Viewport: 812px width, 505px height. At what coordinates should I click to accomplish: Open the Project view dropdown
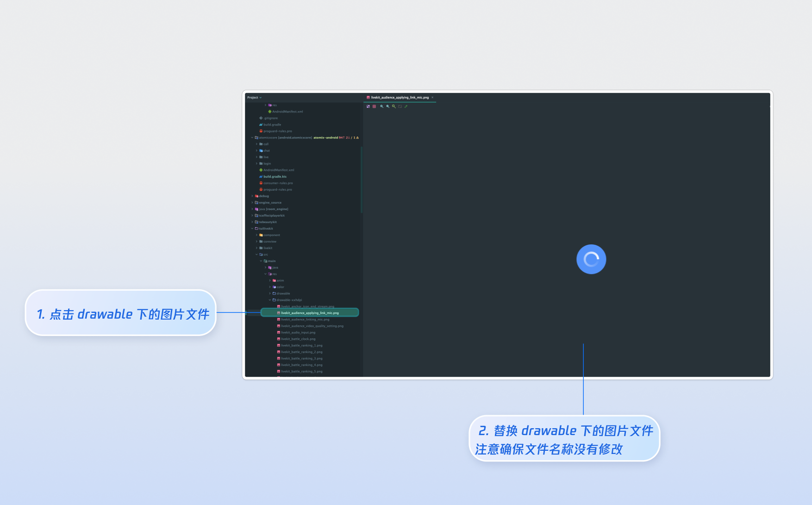pos(254,98)
